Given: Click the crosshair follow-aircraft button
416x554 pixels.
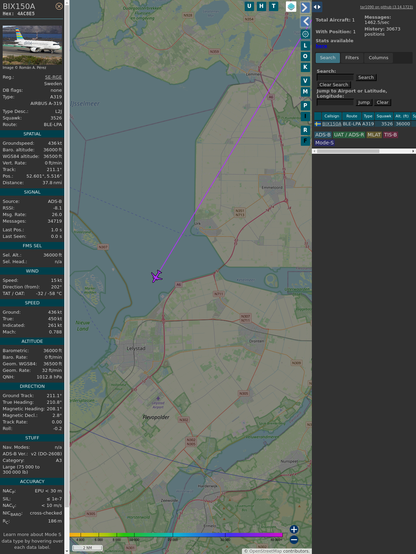Looking at the screenshot, I should pyautogui.click(x=305, y=34).
